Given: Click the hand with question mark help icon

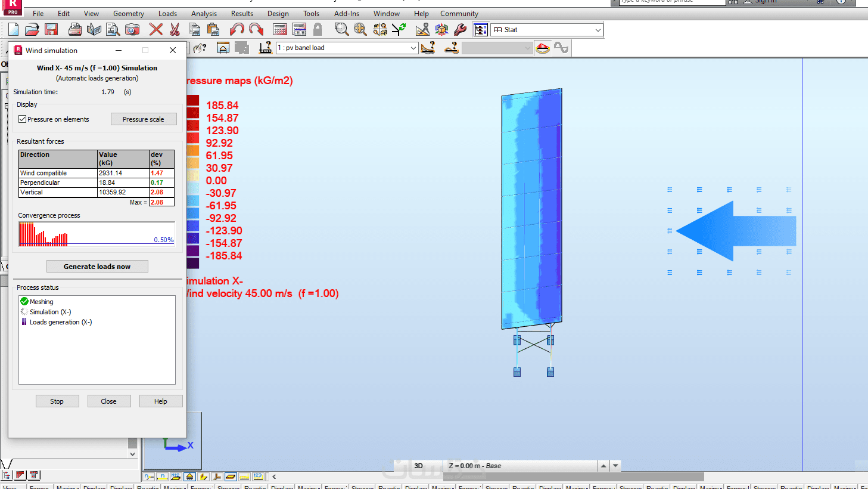Looking at the screenshot, I should (x=200, y=48).
